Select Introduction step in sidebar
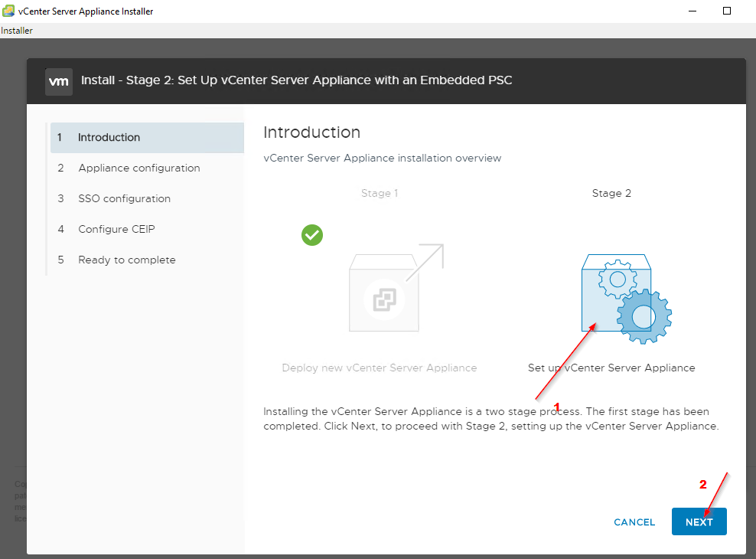 pos(147,138)
